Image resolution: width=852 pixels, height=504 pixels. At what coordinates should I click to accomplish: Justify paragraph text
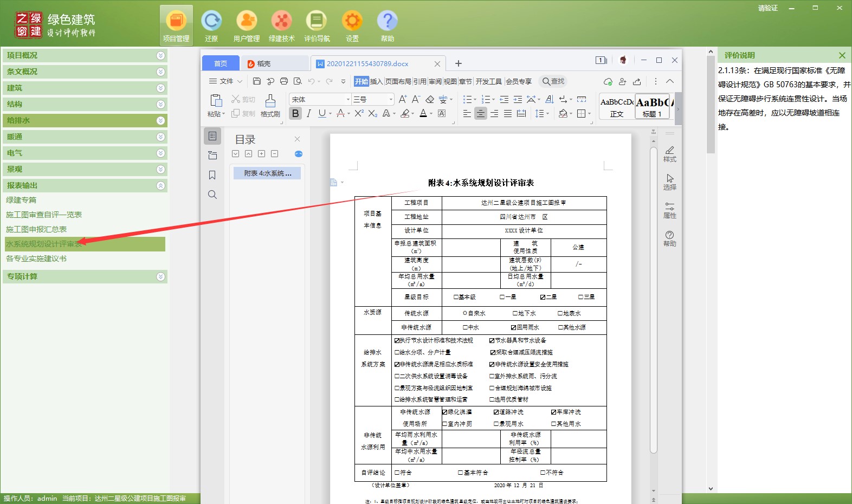click(508, 113)
